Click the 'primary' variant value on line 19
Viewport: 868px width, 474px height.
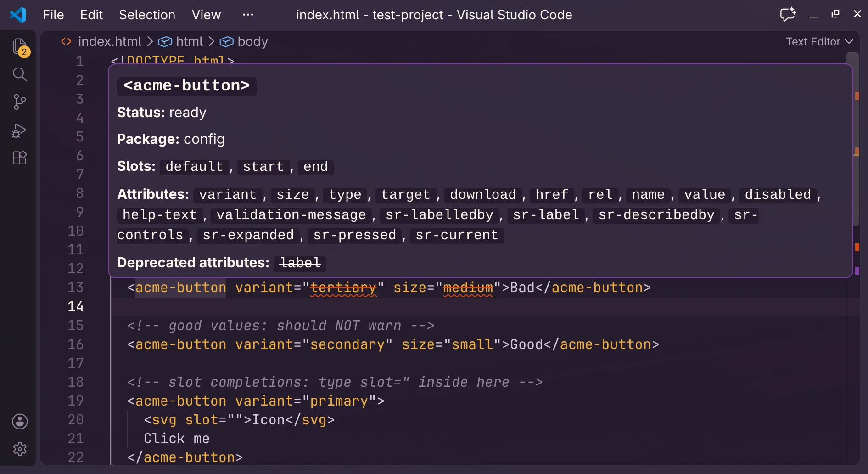(339, 401)
